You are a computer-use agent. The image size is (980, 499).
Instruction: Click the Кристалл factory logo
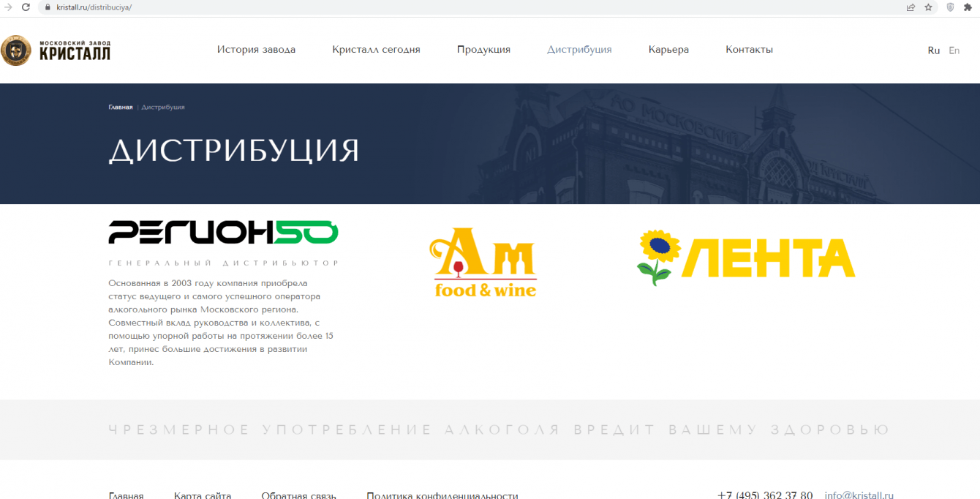click(56, 50)
